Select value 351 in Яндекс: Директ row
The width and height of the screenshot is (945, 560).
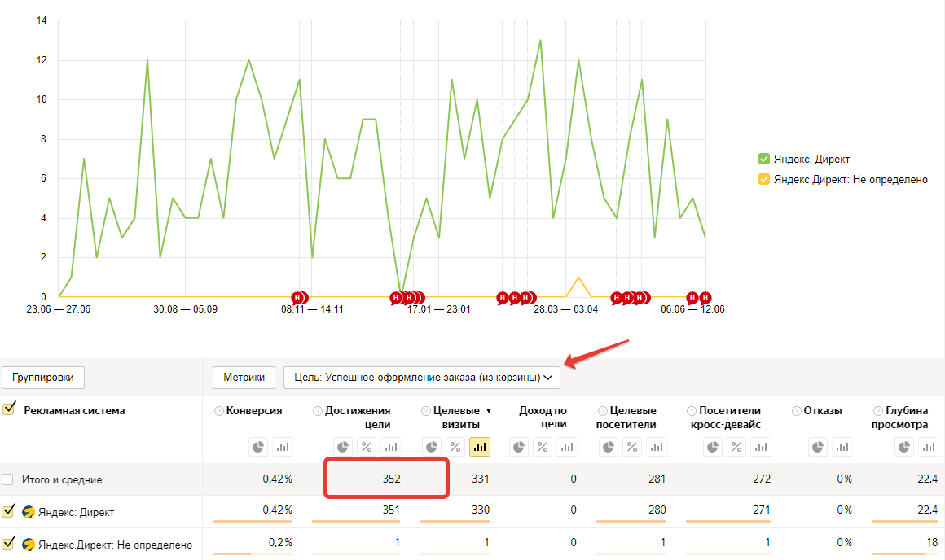391,510
